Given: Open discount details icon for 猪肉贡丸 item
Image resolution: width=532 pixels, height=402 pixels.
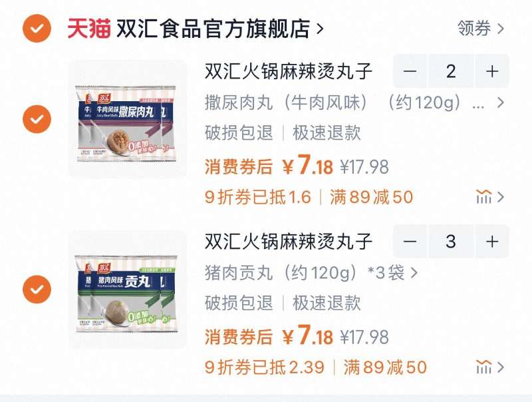Looking at the screenshot, I should (490, 367).
